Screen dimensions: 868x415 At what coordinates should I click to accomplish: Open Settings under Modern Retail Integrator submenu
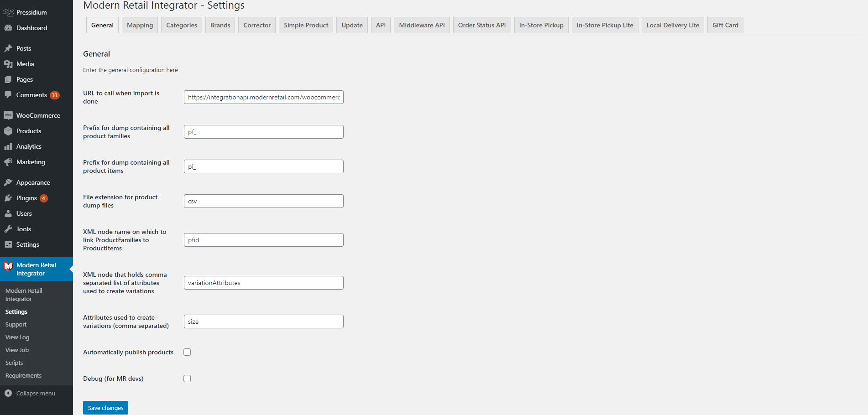coord(16,312)
